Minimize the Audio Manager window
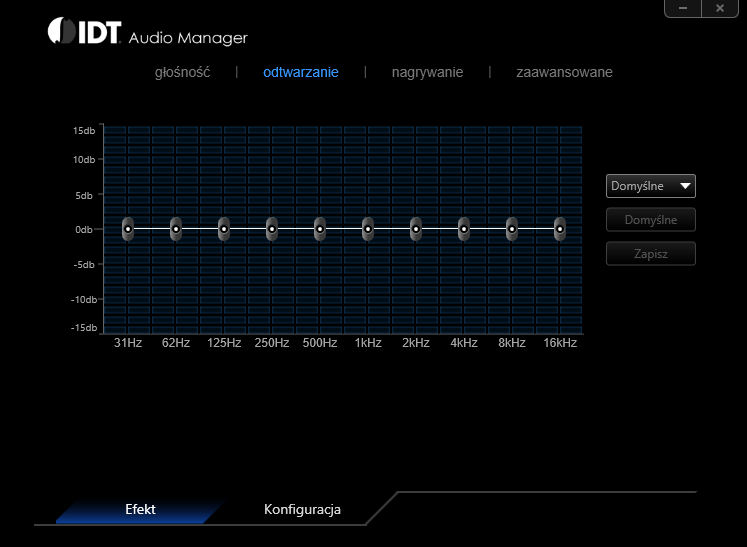The height and width of the screenshot is (547, 747). 683,8
